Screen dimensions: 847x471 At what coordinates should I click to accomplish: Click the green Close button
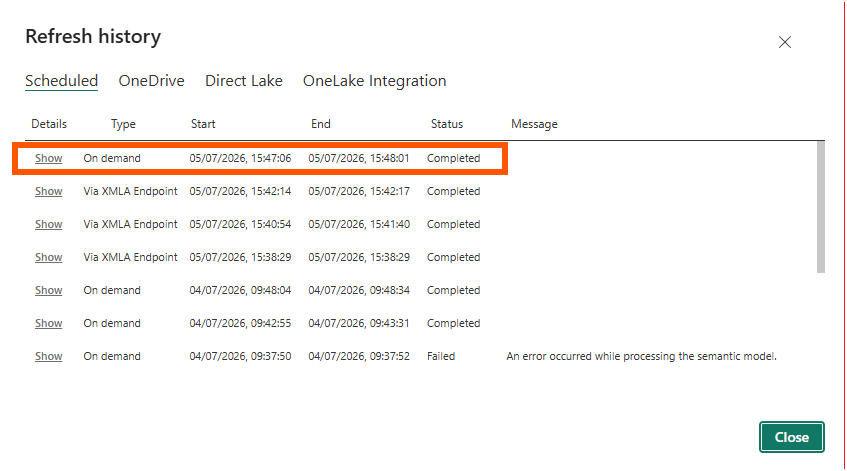[791, 437]
